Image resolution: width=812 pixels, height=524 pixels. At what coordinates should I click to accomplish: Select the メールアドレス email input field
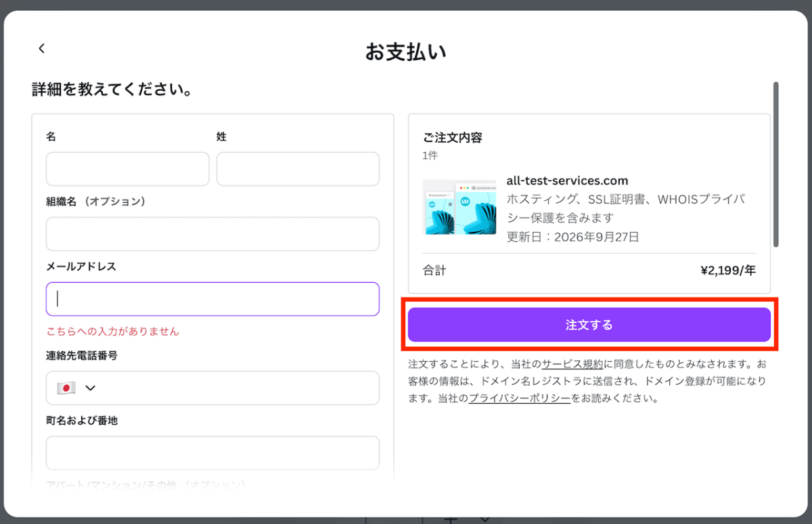(x=212, y=299)
